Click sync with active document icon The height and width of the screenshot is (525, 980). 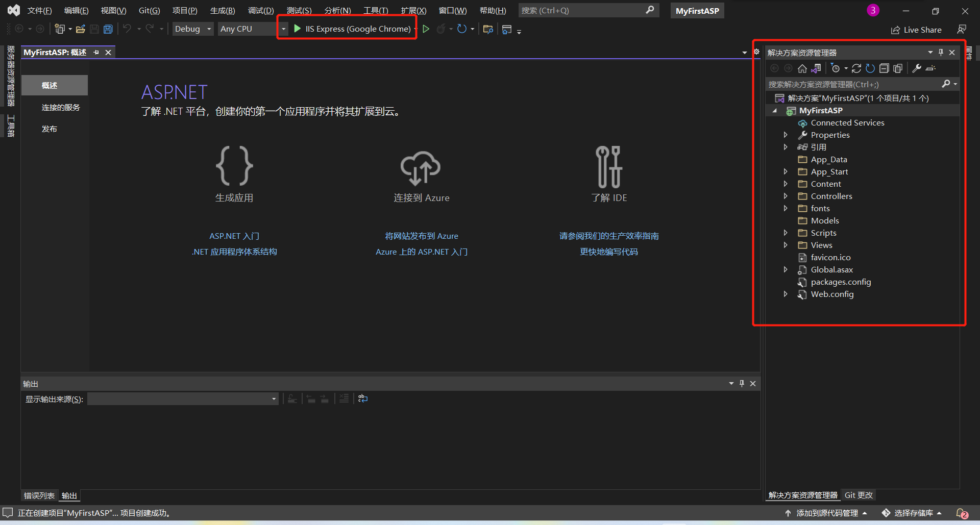coord(856,68)
